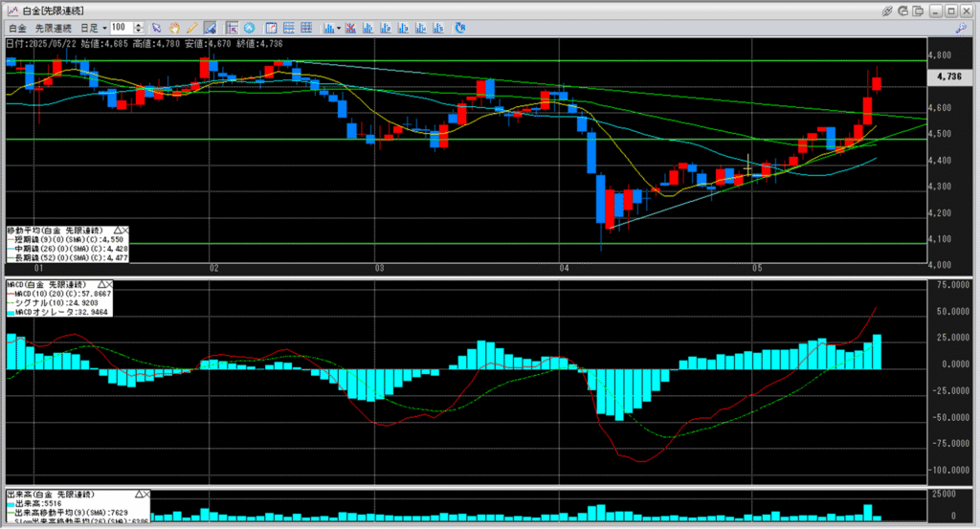This screenshot has height=529, width=980.
Task: Click the 白金 symbol menu item
Action: point(17,28)
